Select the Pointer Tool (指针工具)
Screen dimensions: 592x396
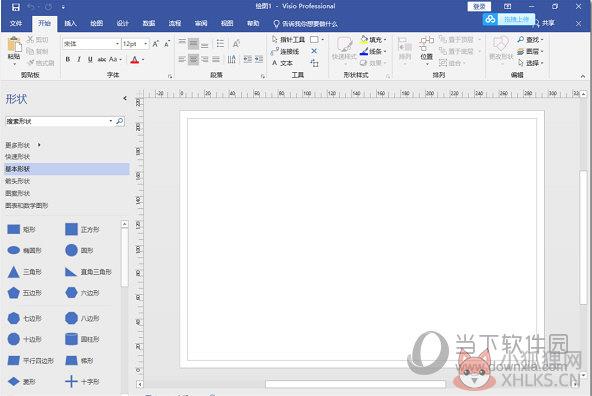coord(288,39)
